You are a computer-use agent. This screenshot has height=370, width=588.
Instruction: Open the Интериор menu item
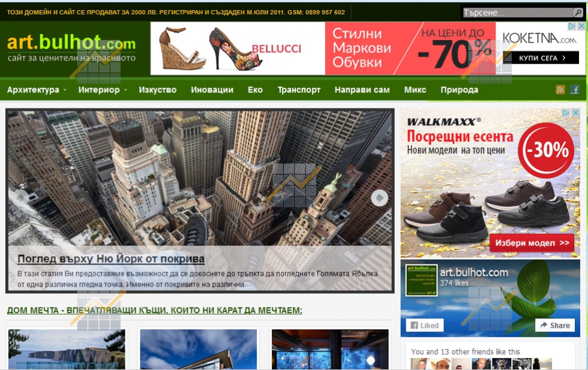[x=99, y=89]
